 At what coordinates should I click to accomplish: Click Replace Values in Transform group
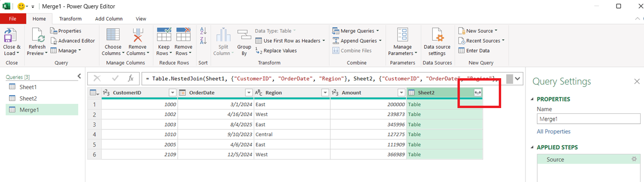point(276,51)
